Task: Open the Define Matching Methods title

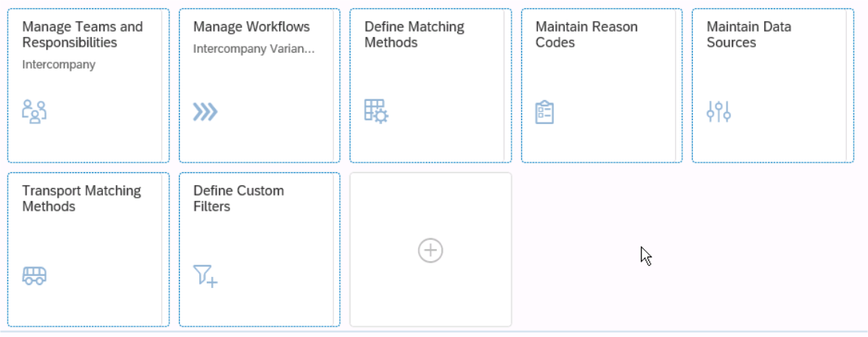Action: pyautogui.click(x=414, y=35)
